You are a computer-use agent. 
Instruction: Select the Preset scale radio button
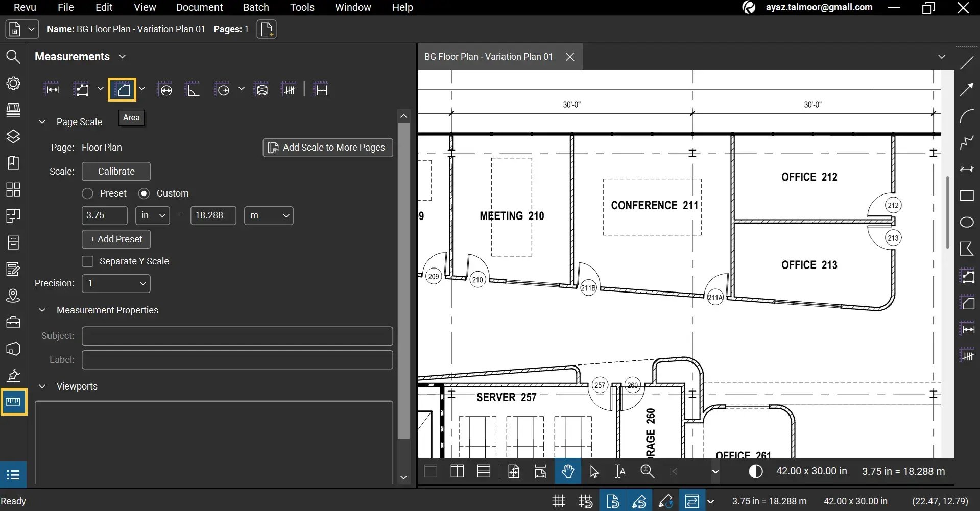(87, 193)
